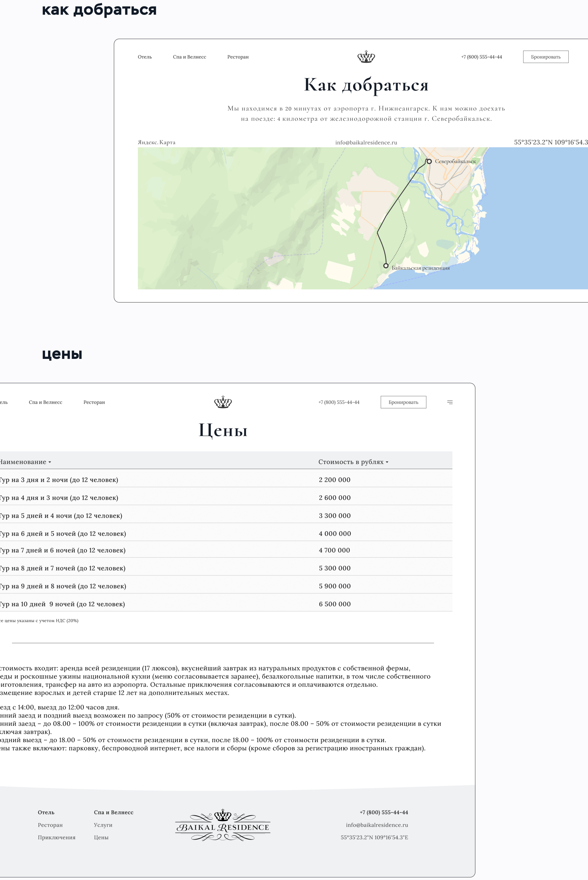Click footer phone number +7 (800) 555-44-44
The width and height of the screenshot is (588, 880).
(x=384, y=812)
